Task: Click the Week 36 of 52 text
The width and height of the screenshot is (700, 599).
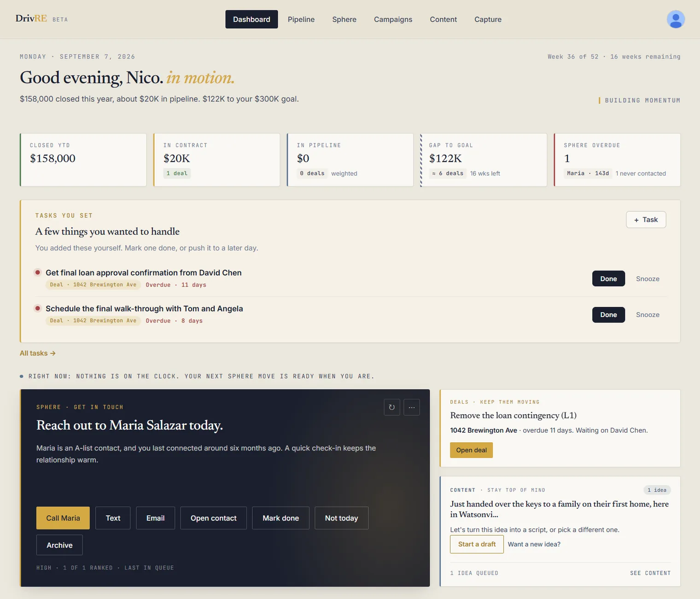Action: tap(573, 57)
